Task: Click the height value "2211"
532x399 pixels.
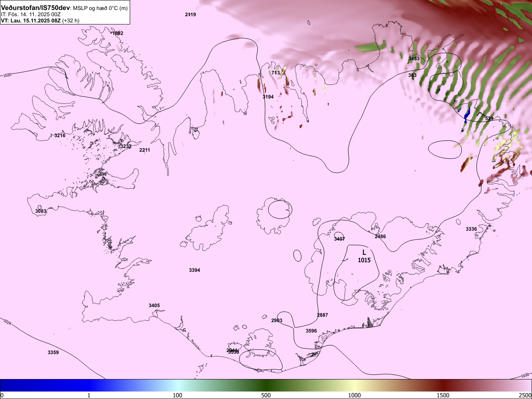Action: coord(145,150)
